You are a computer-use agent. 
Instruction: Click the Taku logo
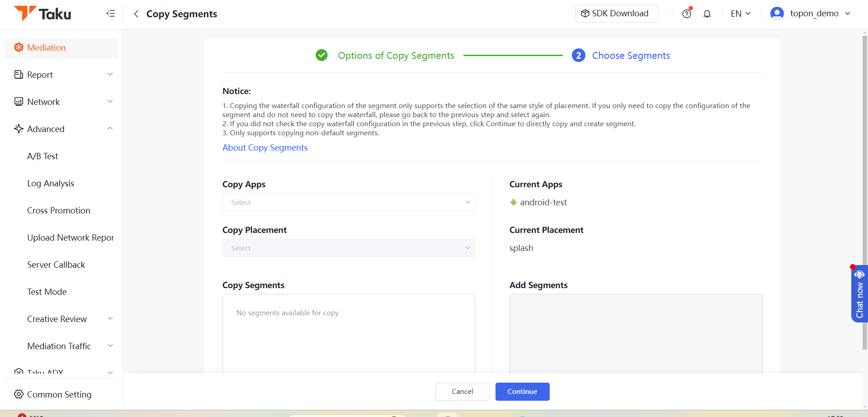[x=42, y=14]
